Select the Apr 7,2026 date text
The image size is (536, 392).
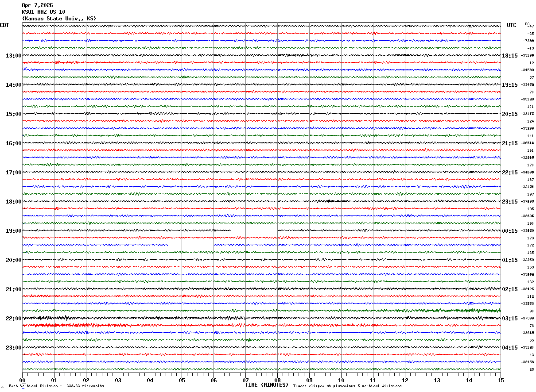click(x=37, y=5)
